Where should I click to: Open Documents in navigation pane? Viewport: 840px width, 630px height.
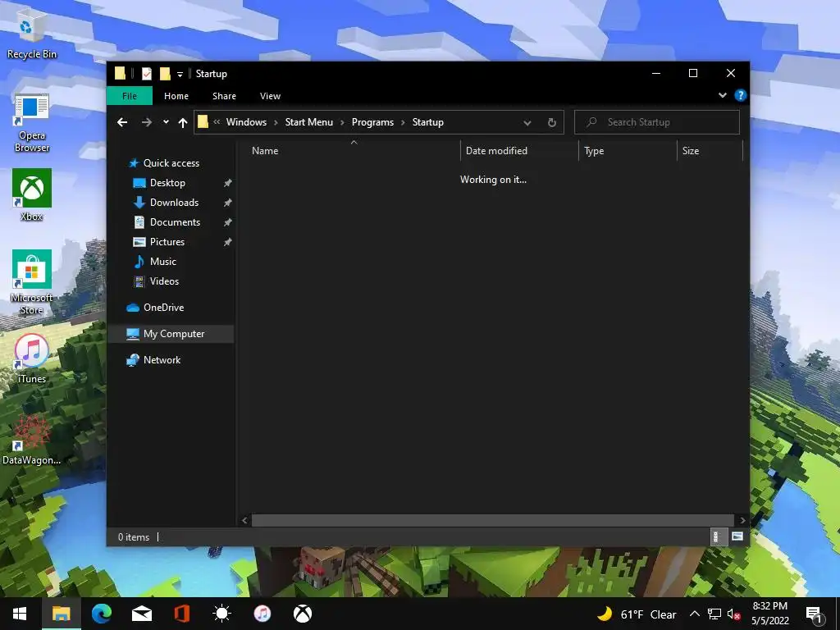[x=176, y=222]
